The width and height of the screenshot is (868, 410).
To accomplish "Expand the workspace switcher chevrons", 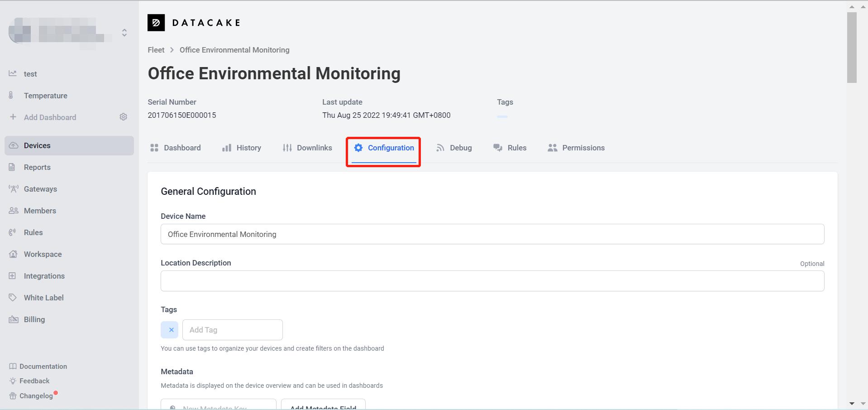I will (x=124, y=33).
